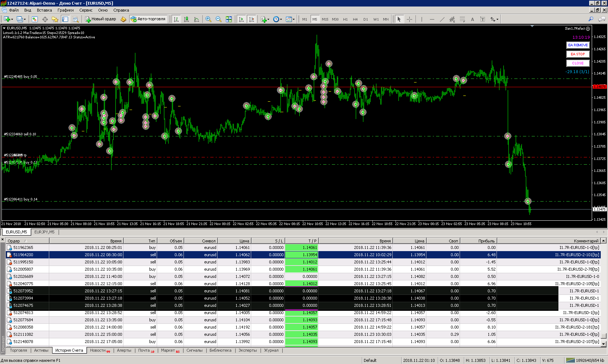The image size is (608, 364).
Task: Draw a horizontal line tool
Action: coord(432,19)
